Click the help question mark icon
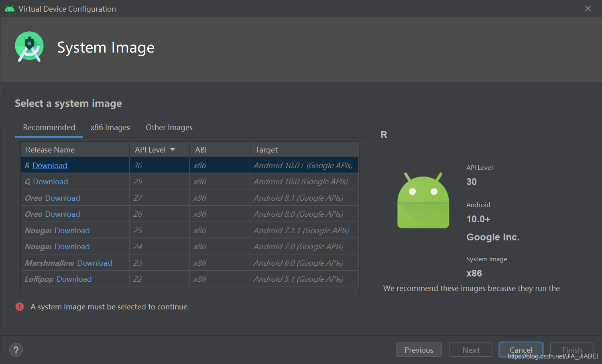Image resolution: width=602 pixels, height=364 pixels. 16,350
